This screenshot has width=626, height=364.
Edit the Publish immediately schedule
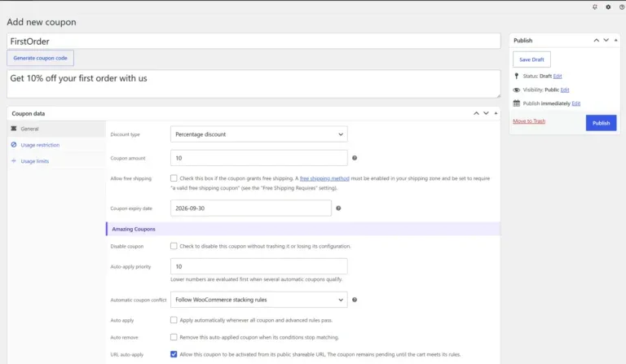(575, 103)
